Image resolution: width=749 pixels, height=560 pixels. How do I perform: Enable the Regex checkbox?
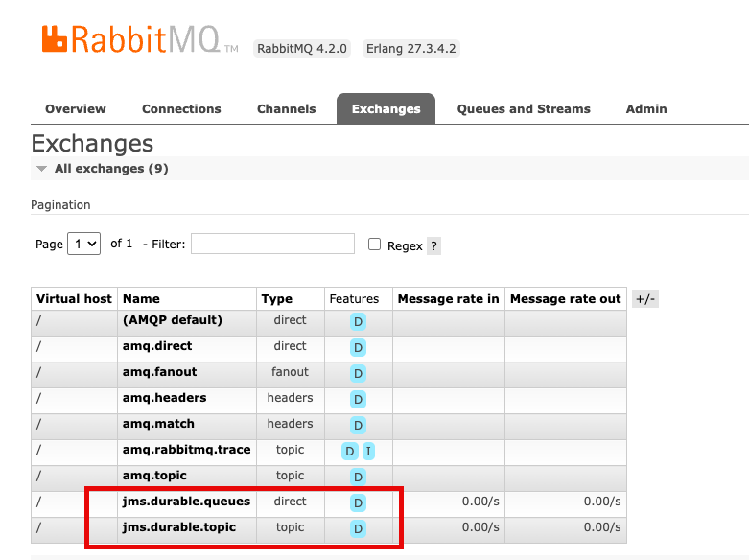(374, 245)
